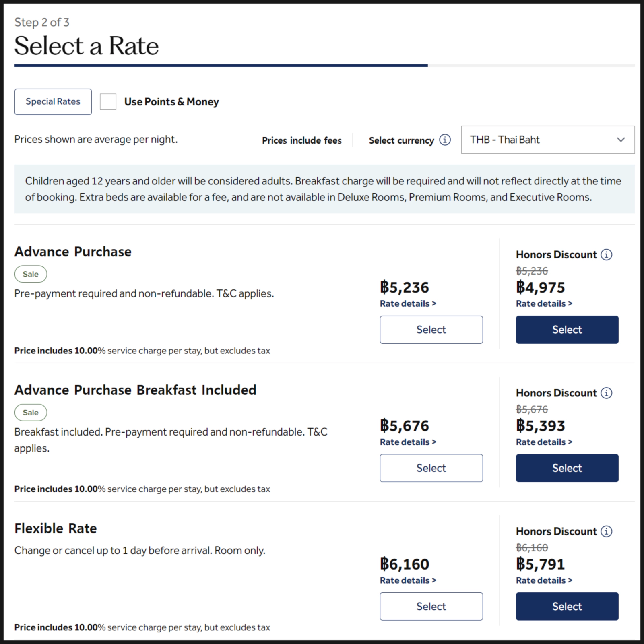Select the ฿6,160 Flexible Rate
The image size is (644, 644).
tap(431, 607)
